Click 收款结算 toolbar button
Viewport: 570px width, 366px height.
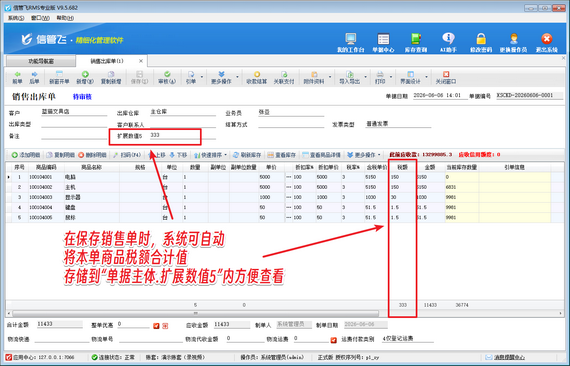point(257,78)
